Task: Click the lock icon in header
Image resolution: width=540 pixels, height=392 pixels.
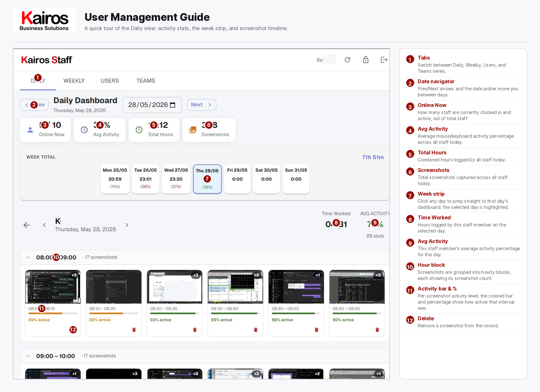Action: [x=366, y=60]
